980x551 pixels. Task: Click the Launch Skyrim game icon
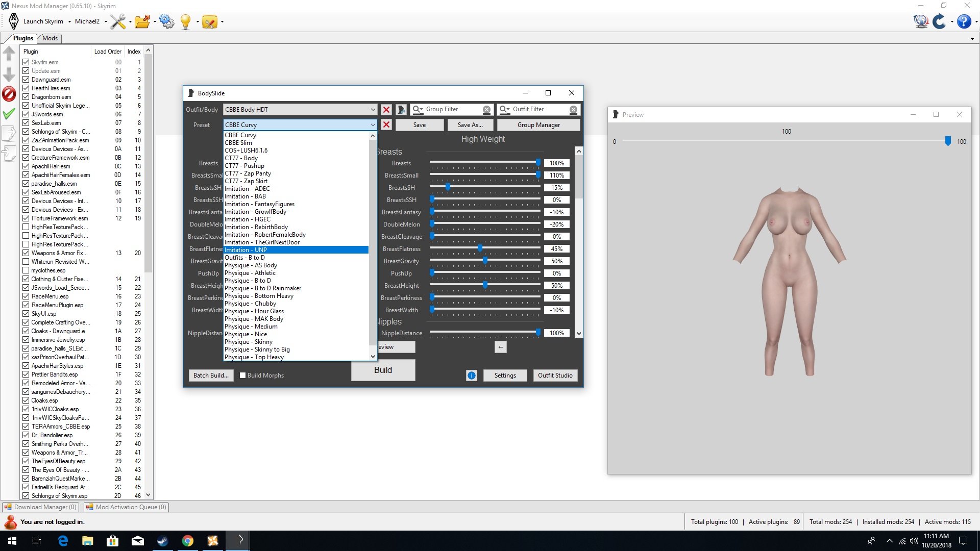tap(14, 21)
